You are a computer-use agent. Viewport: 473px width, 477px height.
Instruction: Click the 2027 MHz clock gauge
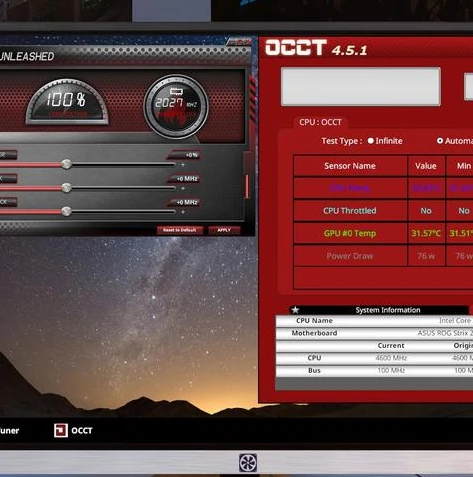click(x=176, y=107)
